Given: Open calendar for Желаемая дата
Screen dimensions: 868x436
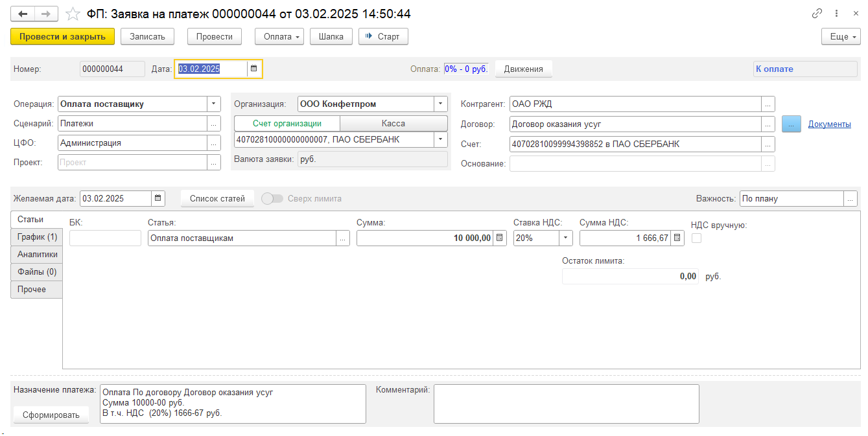Looking at the screenshot, I should pyautogui.click(x=158, y=198).
